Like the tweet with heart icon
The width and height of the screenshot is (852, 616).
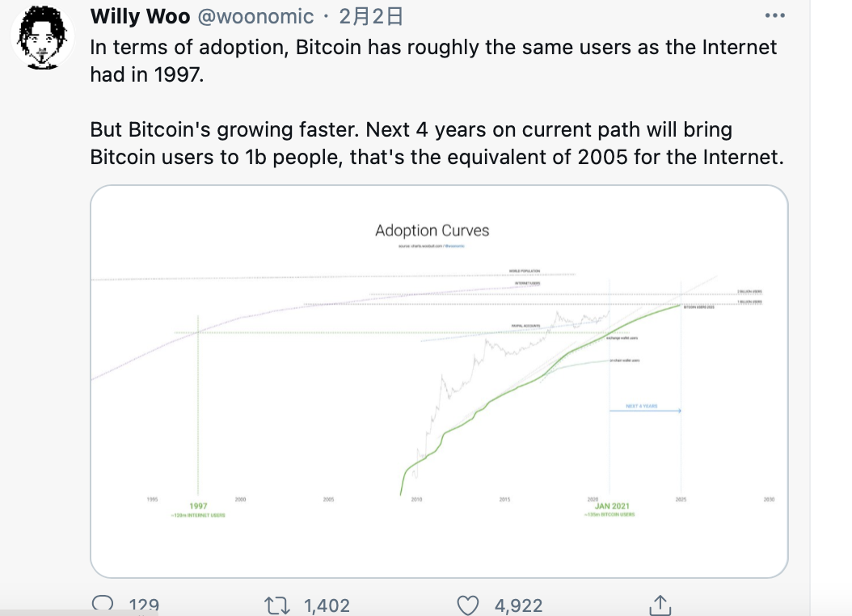[x=467, y=605]
